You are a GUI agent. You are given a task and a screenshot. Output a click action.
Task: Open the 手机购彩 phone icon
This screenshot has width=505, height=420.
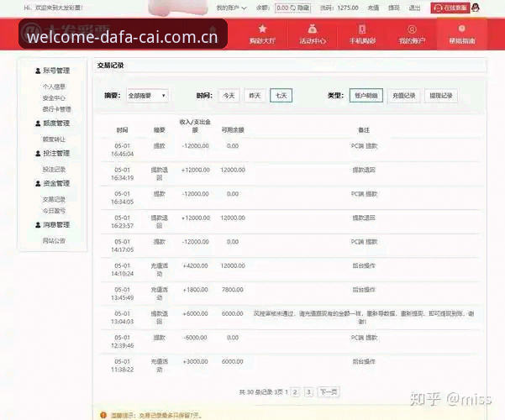[362, 29]
